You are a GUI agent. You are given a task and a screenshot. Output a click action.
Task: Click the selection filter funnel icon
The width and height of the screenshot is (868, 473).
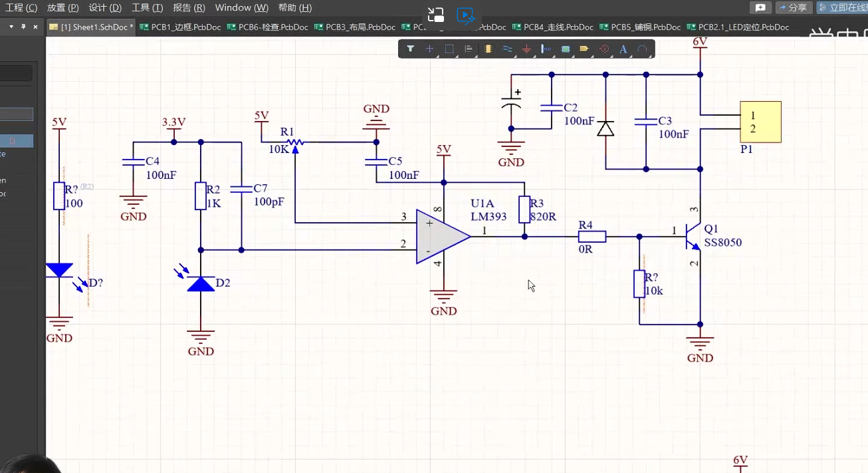(411, 49)
